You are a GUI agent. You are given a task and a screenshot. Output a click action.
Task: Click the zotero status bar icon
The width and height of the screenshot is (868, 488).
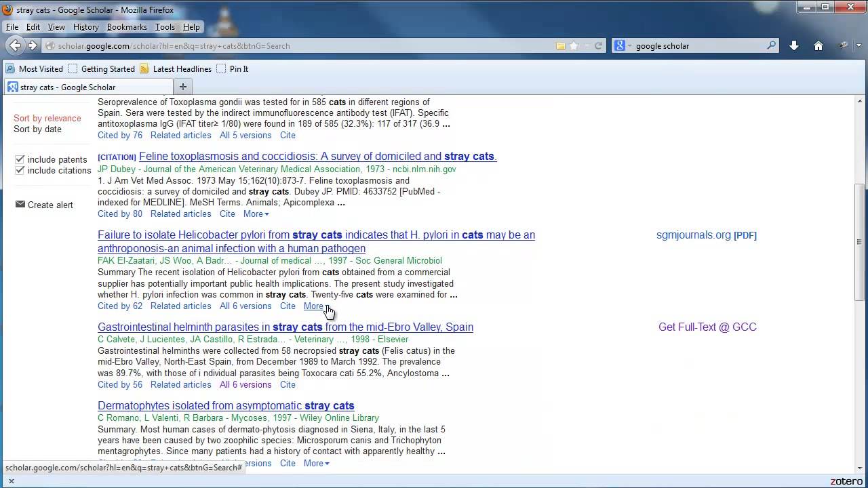pos(846,481)
